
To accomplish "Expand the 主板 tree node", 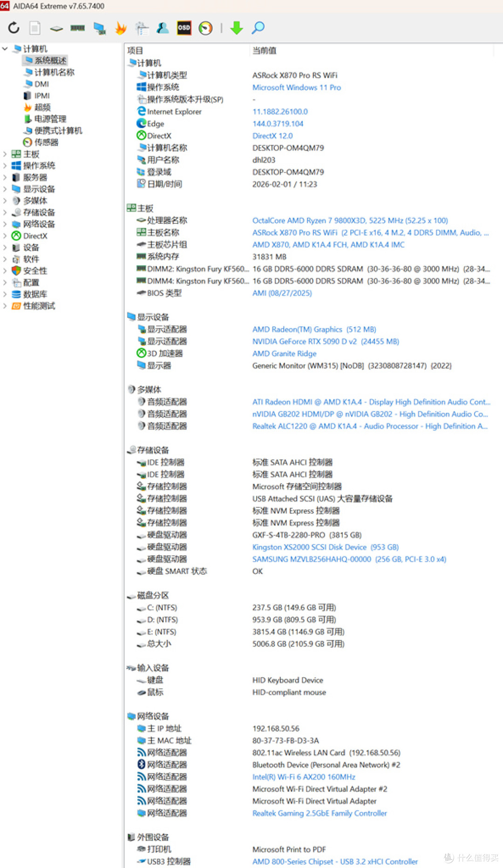I will point(5,154).
